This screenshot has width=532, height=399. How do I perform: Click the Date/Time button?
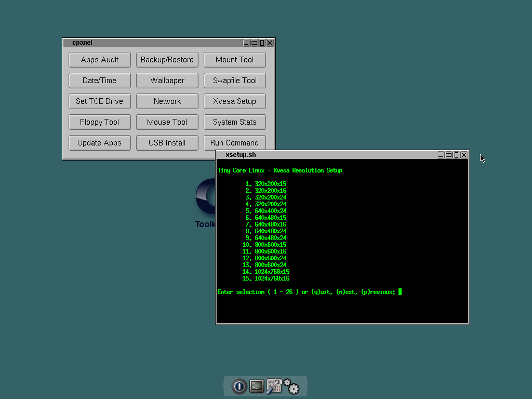click(100, 81)
